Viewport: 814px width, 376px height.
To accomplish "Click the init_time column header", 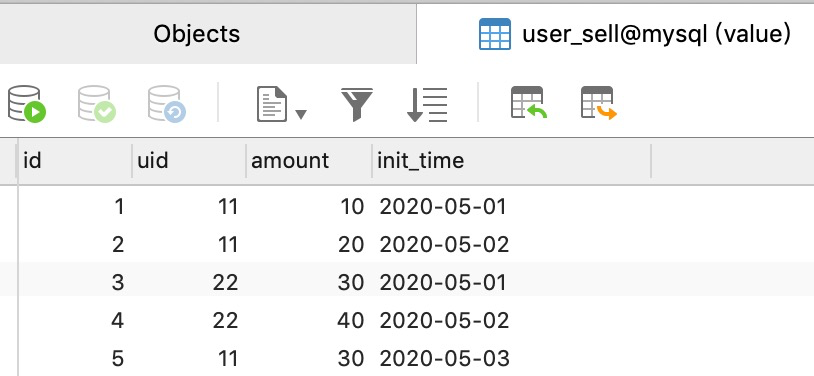I will (x=511, y=160).
